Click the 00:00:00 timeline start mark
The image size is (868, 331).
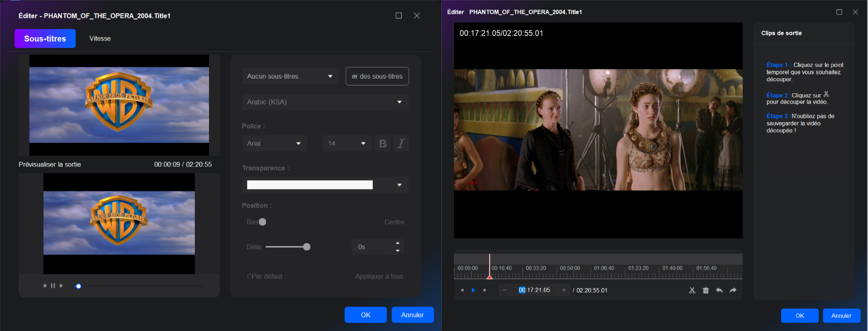click(x=467, y=268)
